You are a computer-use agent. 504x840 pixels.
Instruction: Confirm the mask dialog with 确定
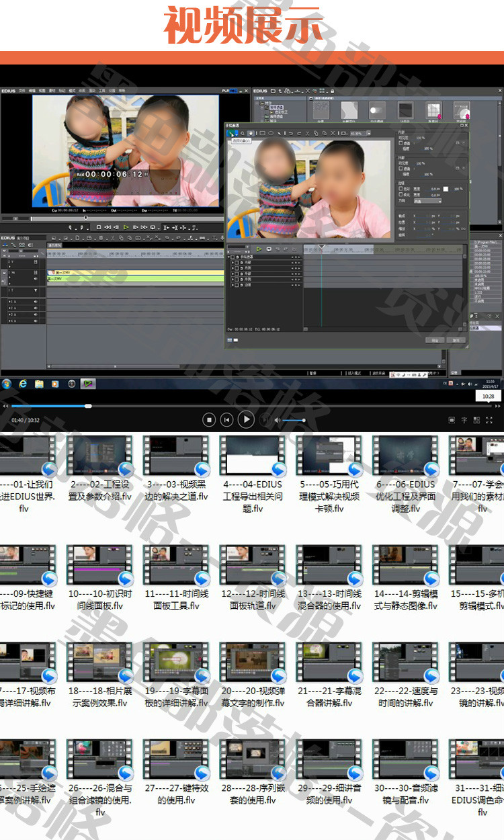[435, 340]
